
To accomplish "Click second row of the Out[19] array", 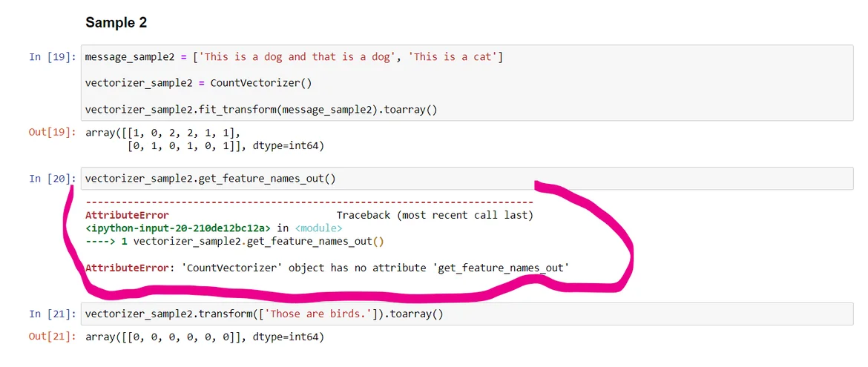I will tap(226, 146).
